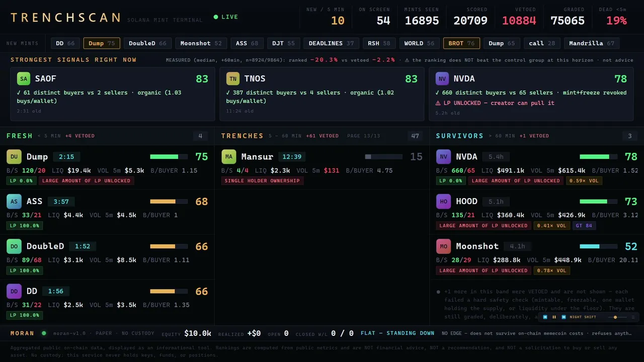Click the MA avatar icon of Mansur row

(229, 156)
